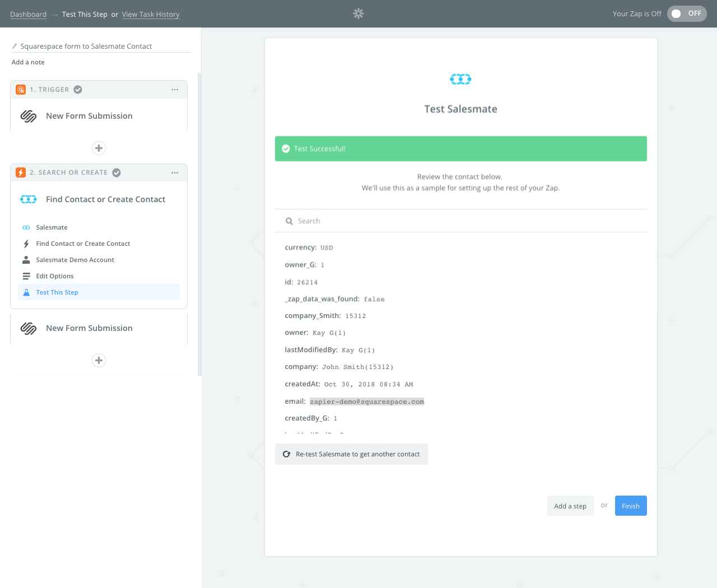The height and width of the screenshot is (588, 717).
Task: Click Add a note
Action: pos(28,62)
